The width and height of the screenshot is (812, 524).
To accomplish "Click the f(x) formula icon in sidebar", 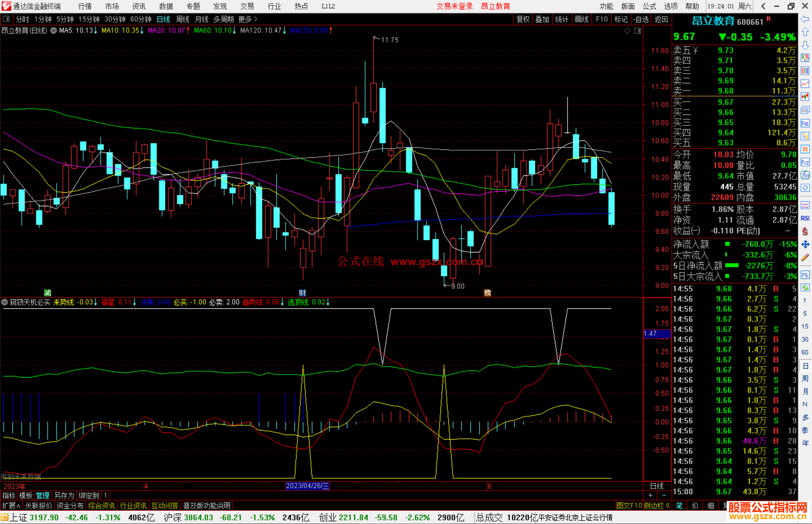I will (805, 175).
